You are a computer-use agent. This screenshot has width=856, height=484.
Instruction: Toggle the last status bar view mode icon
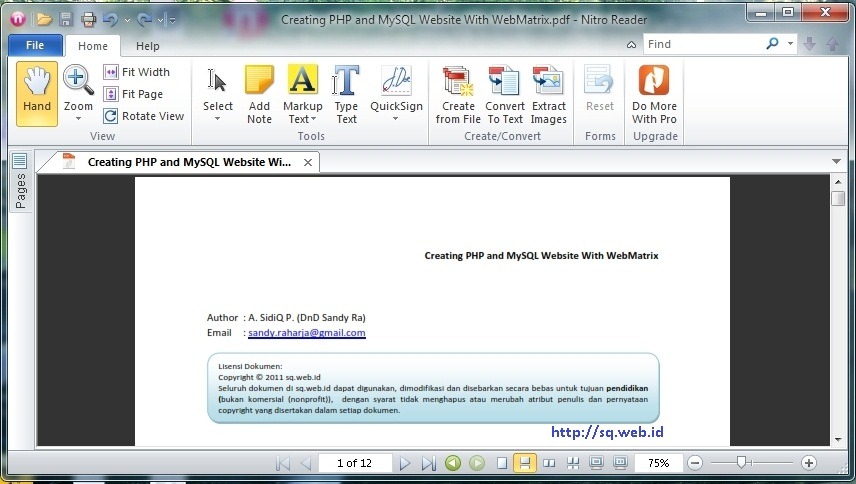click(620, 463)
